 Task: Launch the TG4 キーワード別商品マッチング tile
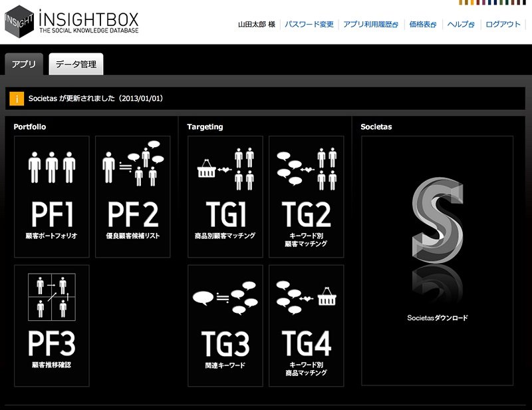pos(307,325)
